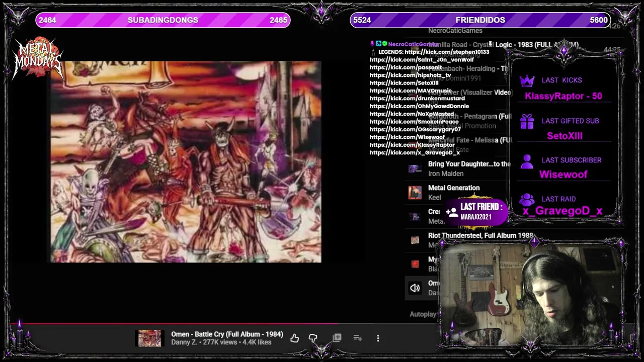Viewport: 644px width, 362px height.
Task: Open the kick.com/SetoXIII chat link
Action: click(404, 83)
